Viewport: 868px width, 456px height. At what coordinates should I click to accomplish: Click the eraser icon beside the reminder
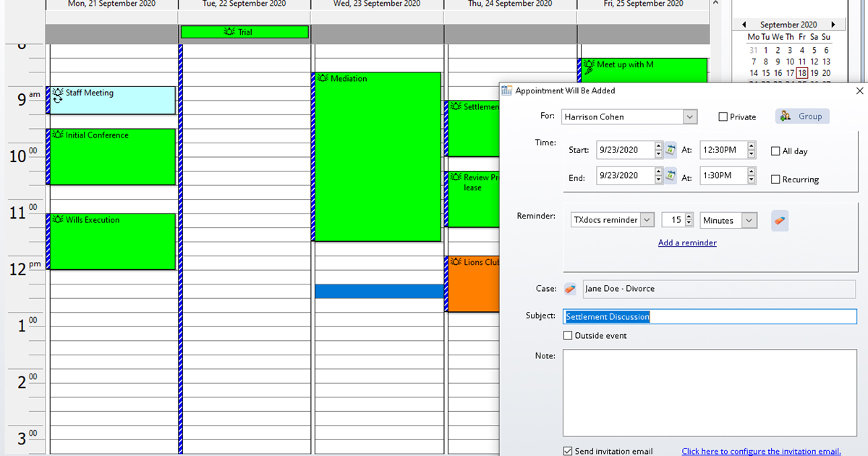[x=779, y=221]
